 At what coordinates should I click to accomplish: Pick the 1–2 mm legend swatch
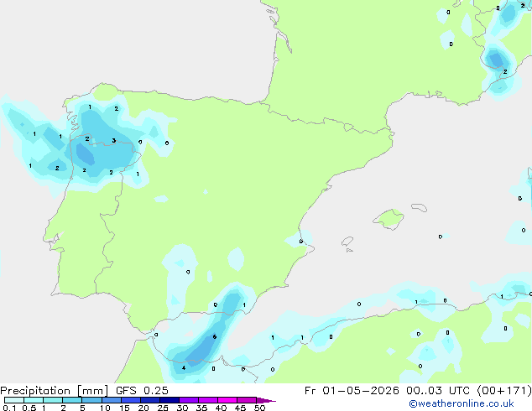(x=53, y=400)
